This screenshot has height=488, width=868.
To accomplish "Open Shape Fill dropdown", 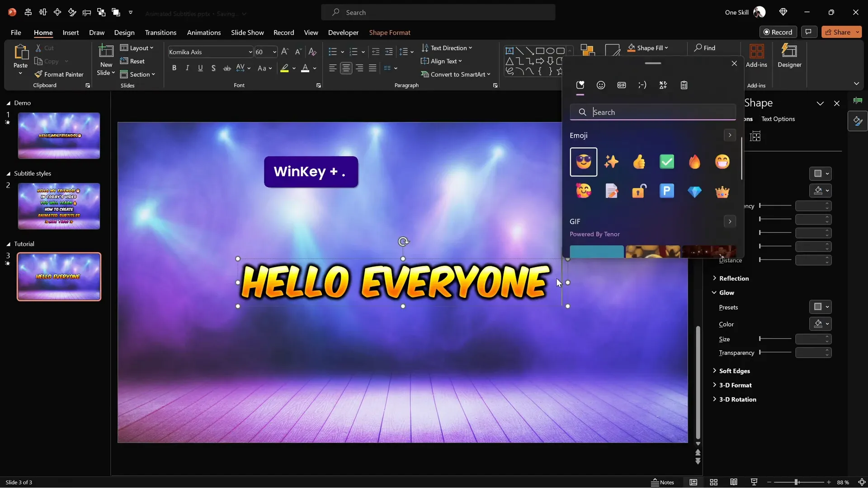I will point(648,48).
